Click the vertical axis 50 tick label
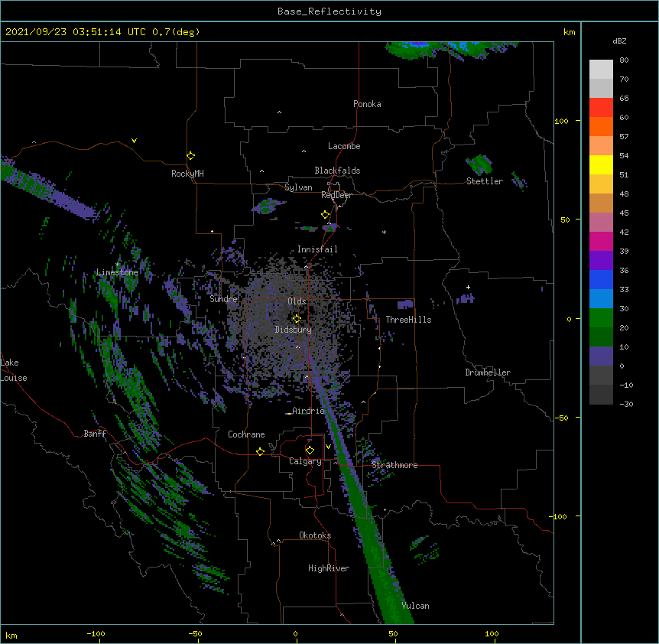 tap(565, 220)
